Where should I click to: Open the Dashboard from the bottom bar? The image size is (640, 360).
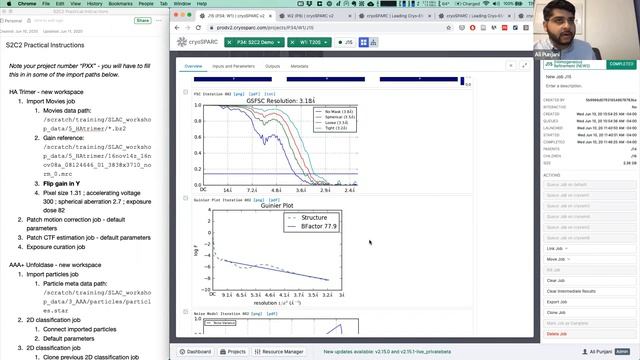coord(196,351)
